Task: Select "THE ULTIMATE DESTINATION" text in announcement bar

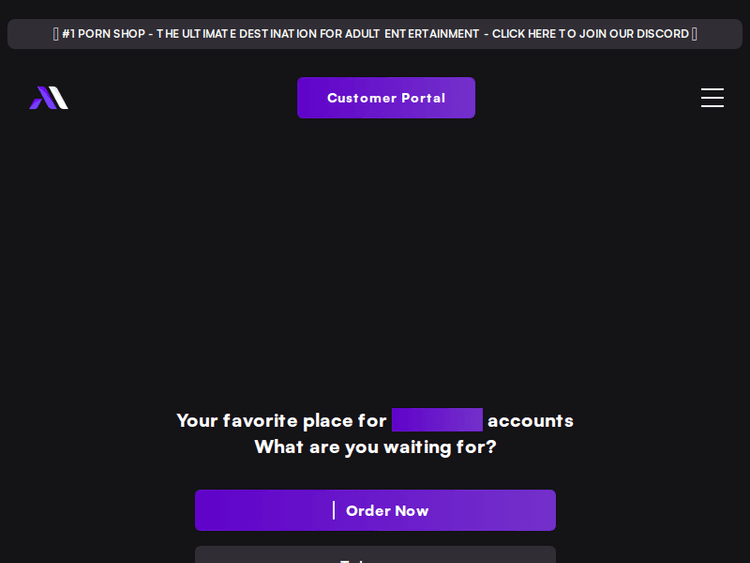Action: (x=236, y=34)
